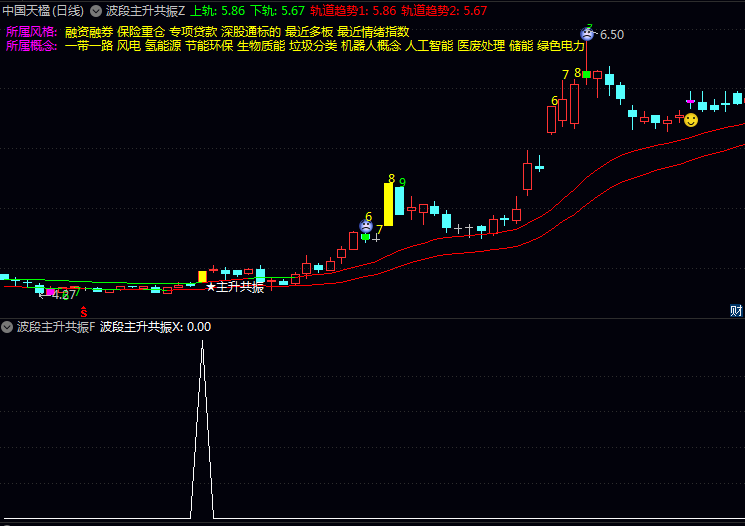The image size is (745, 526).
Task: Click the 最近多板 style tag
Action: click(309, 32)
